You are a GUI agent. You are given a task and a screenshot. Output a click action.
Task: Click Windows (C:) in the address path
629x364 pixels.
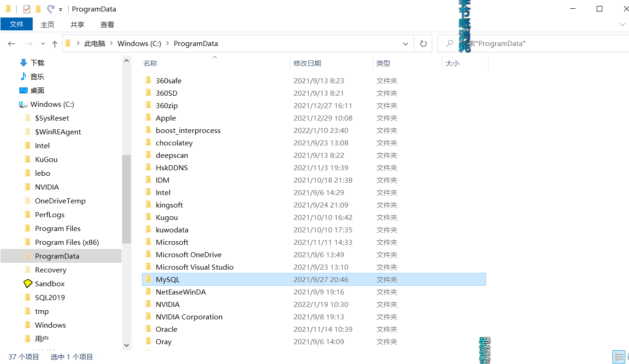[x=139, y=43]
